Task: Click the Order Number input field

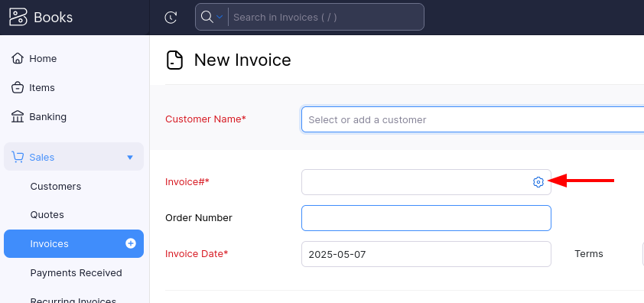Action: [426, 218]
